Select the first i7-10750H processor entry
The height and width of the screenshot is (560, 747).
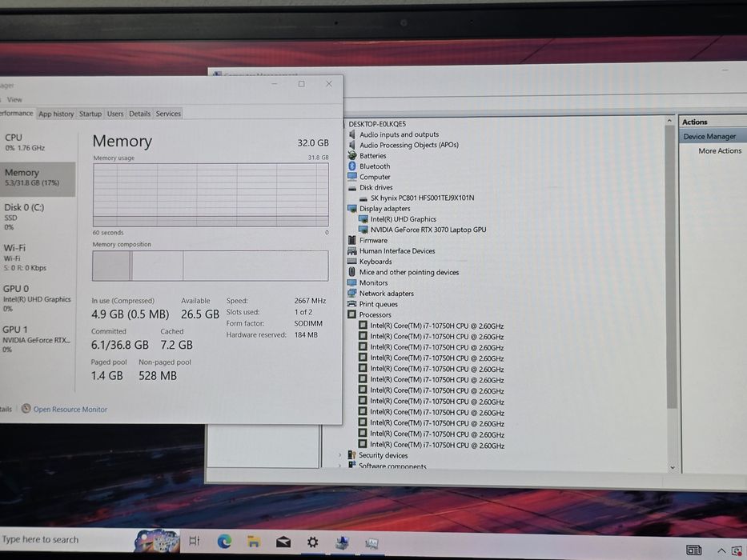tap(436, 326)
